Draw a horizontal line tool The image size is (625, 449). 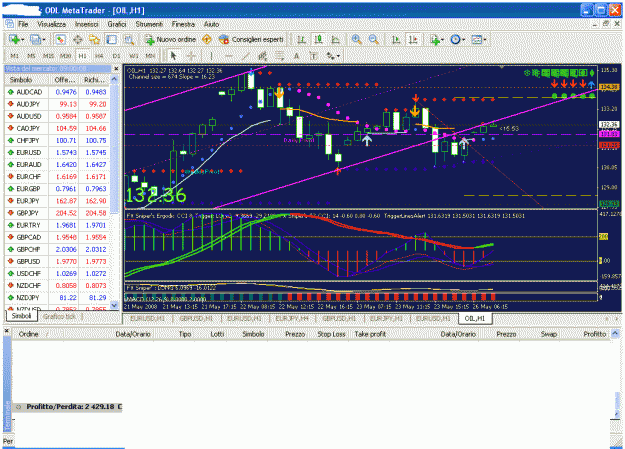coord(228,56)
